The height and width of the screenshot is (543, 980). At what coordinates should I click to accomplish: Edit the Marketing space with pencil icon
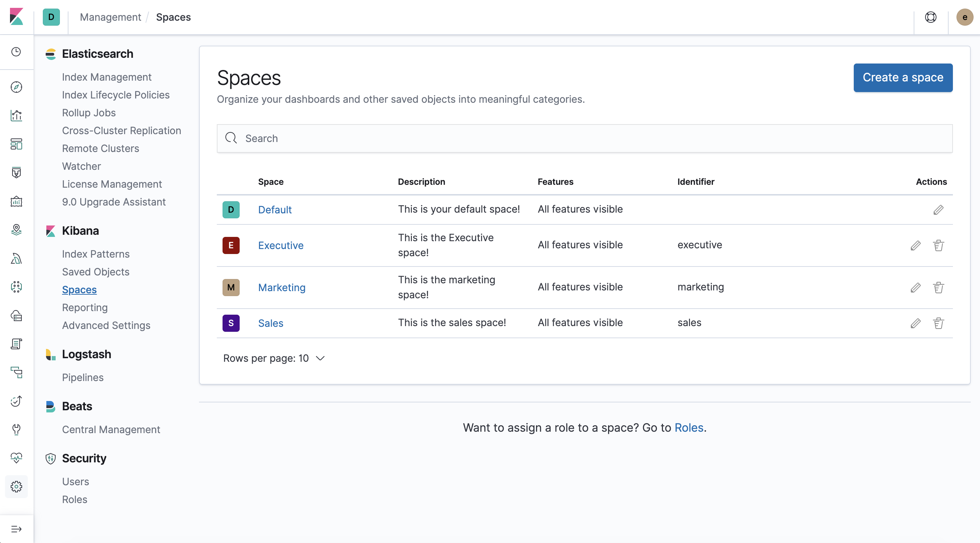pyautogui.click(x=915, y=288)
